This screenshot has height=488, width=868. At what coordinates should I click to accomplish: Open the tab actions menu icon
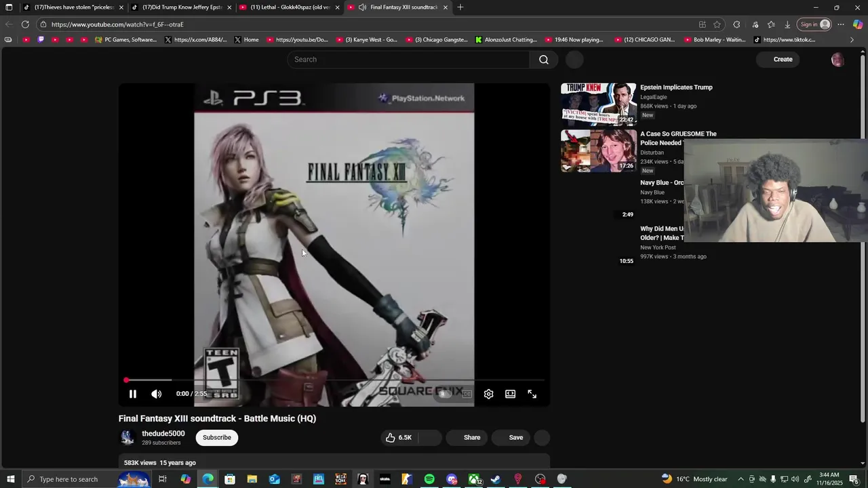point(9,7)
